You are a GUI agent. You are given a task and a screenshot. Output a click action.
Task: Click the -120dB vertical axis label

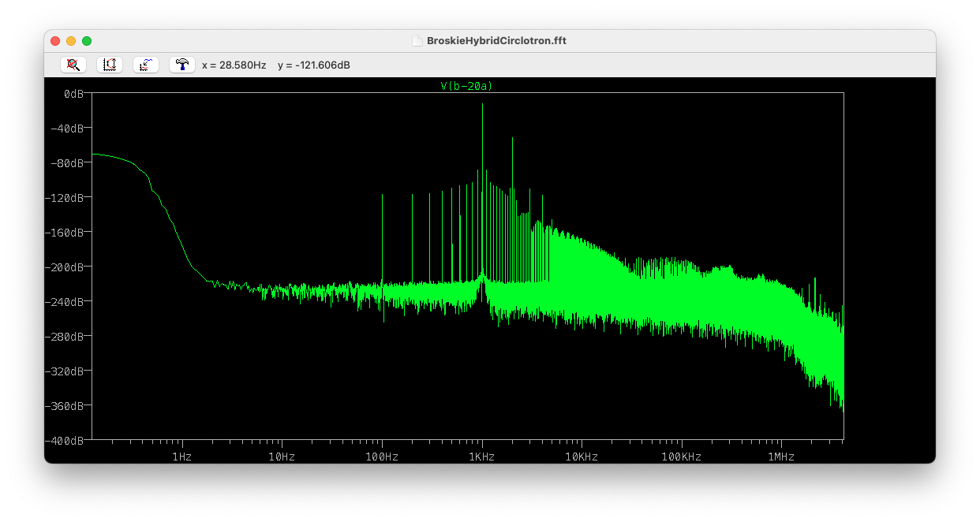tap(65, 197)
